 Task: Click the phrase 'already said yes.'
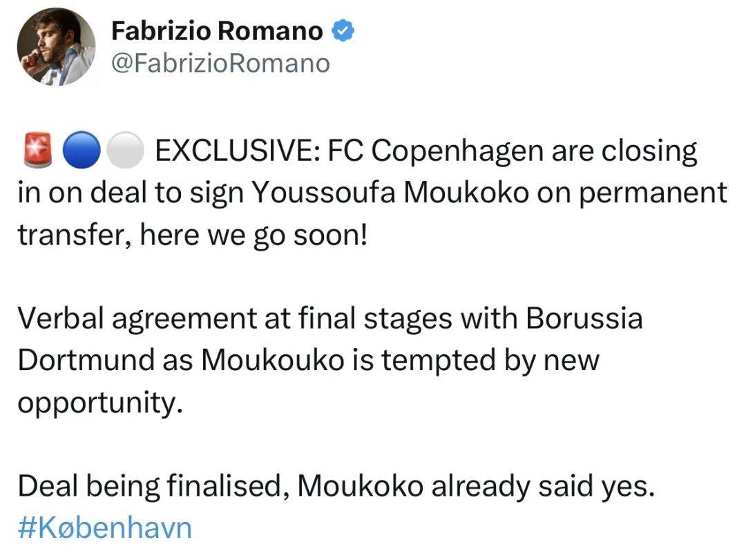pos(542,486)
